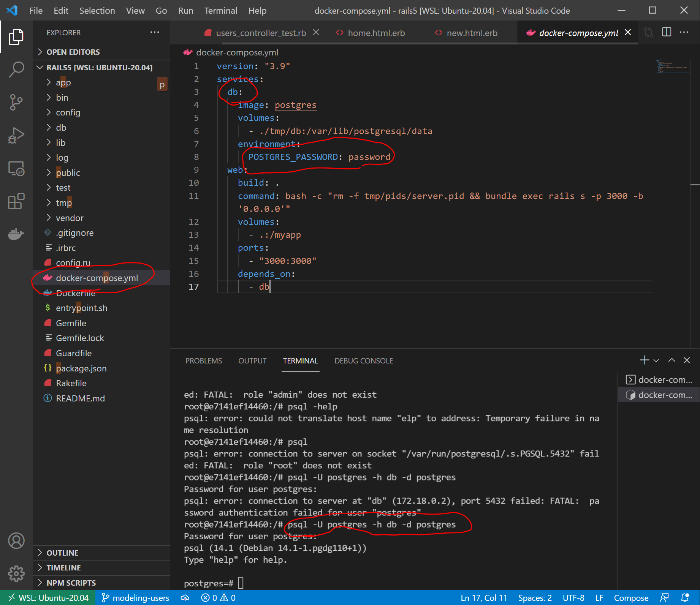Click Ln 17, Col 11 cursor position
The height and width of the screenshot is (605, 700).
tap(484, 598)
